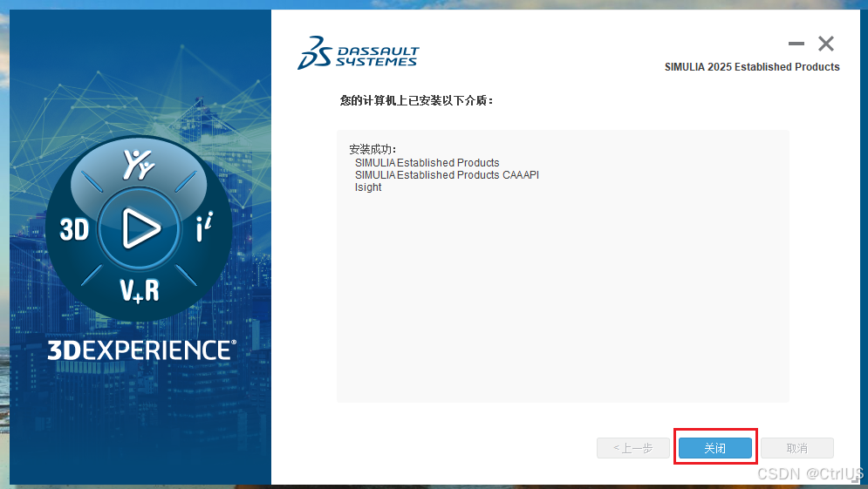Screen dimensions: 868x489
Task: Minimize the installer window
Action: (x=796, y=44)
